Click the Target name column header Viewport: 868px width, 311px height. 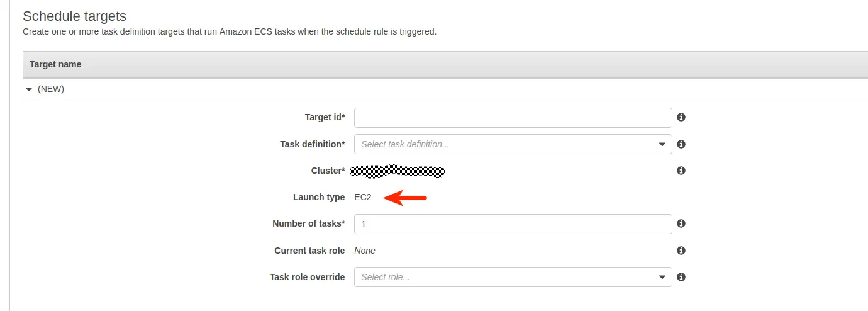pos(55,64)
